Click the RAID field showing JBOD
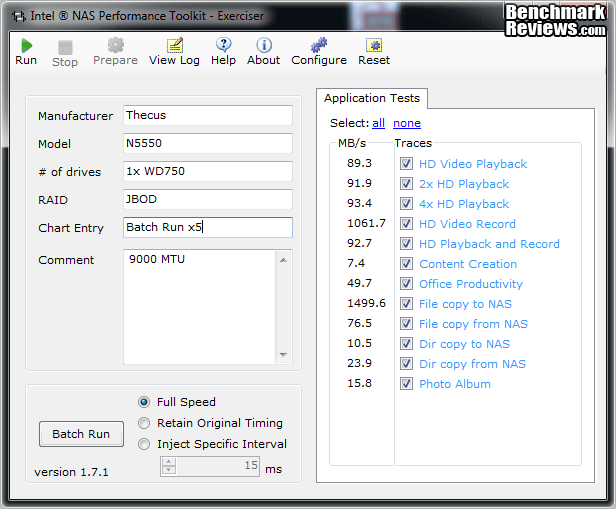Image resolution: width=616 pixels, height=509 pixels. click(x=208, y=199)
